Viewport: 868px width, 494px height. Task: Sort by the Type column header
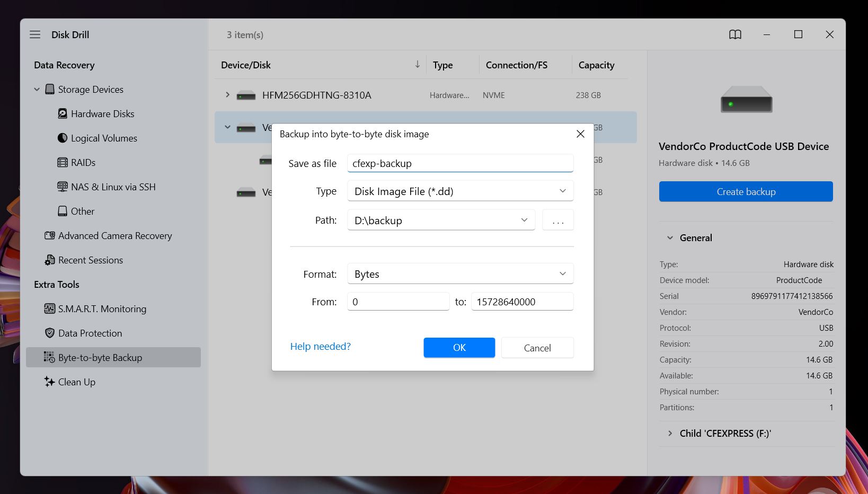click(x=443, y=65)
